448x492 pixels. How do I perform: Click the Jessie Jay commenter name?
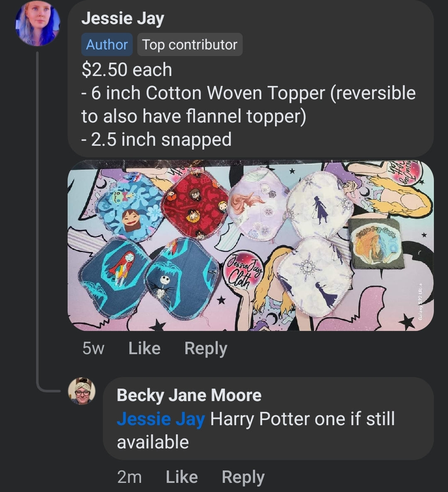coord(123,19)
